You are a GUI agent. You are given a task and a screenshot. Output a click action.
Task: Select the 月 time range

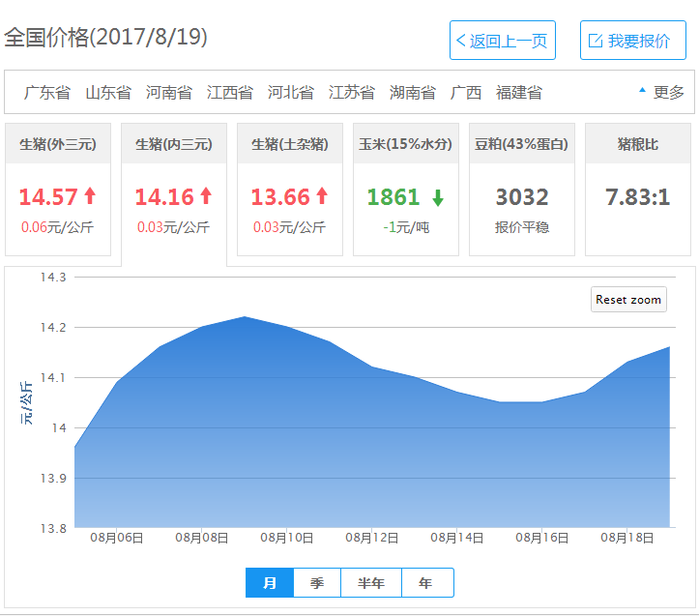pyautogui.click(x=270, y=583)
